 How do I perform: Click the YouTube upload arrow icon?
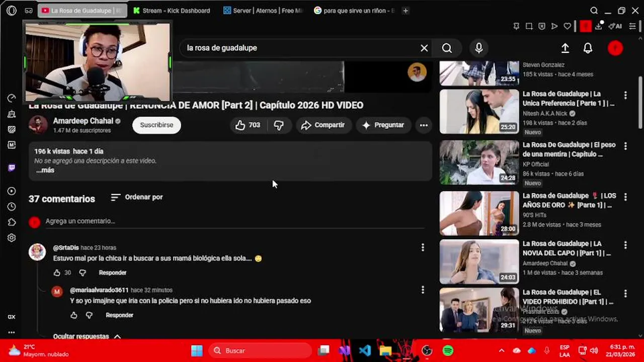click(565, 48)
